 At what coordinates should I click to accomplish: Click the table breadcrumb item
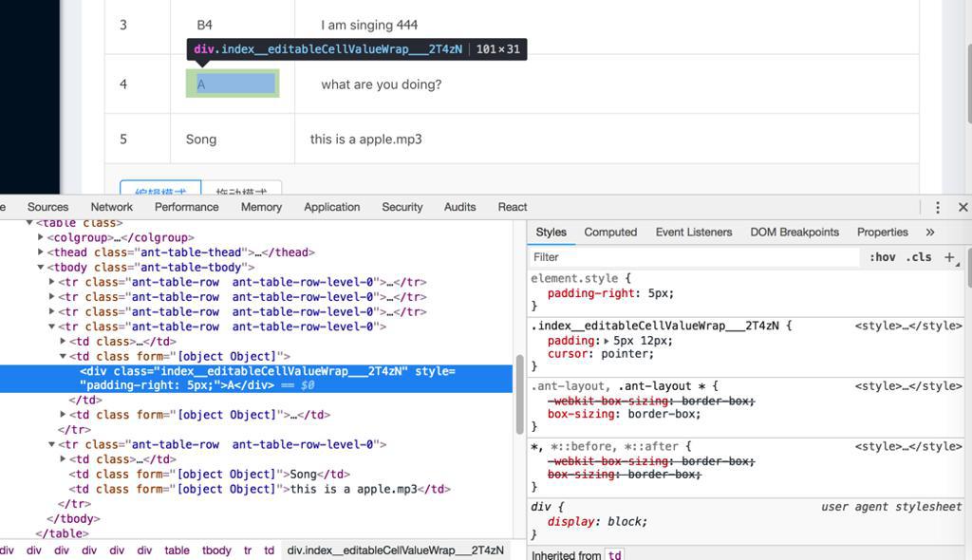[177, 551]
